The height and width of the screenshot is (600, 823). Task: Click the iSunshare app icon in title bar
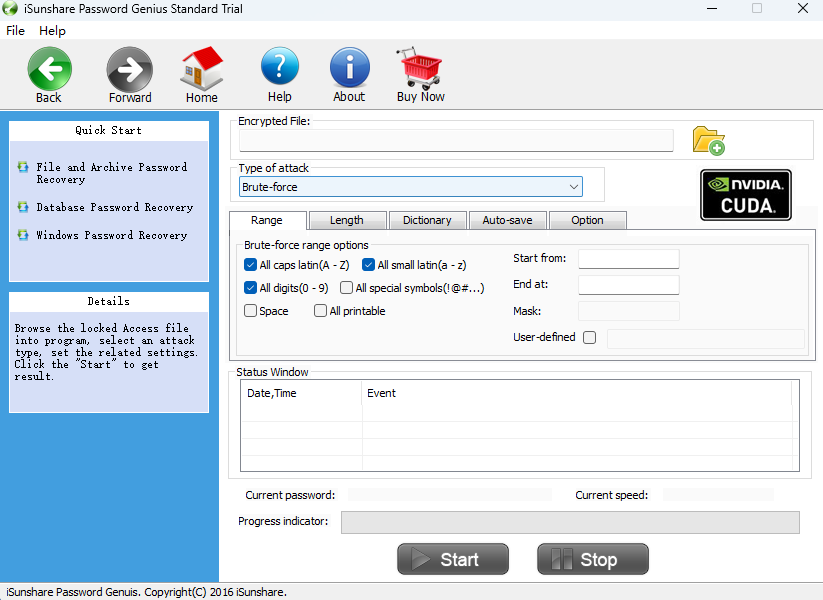pos(10,8)
